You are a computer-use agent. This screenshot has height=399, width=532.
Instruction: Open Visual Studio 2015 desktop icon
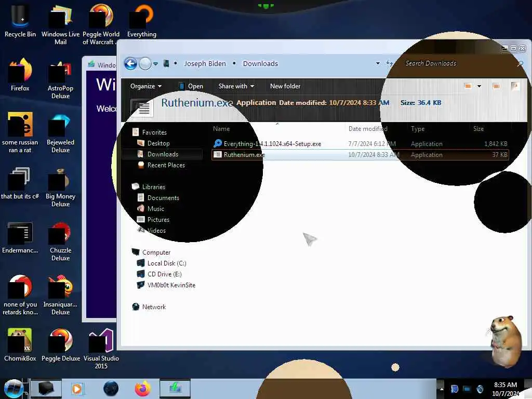101,349
